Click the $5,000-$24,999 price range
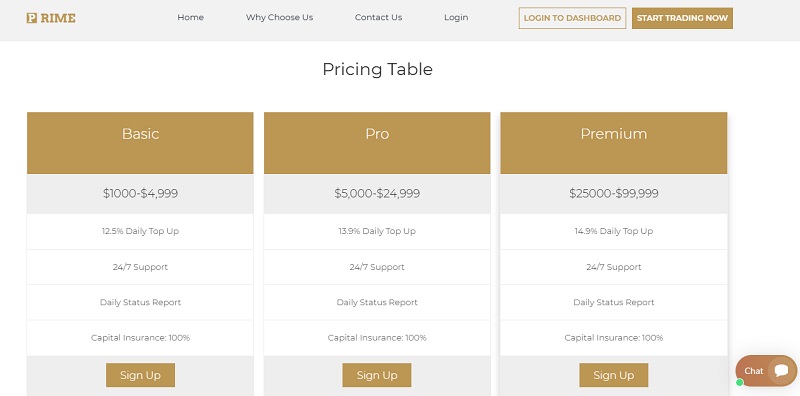 pyautogui.click(x=377, y=193)
